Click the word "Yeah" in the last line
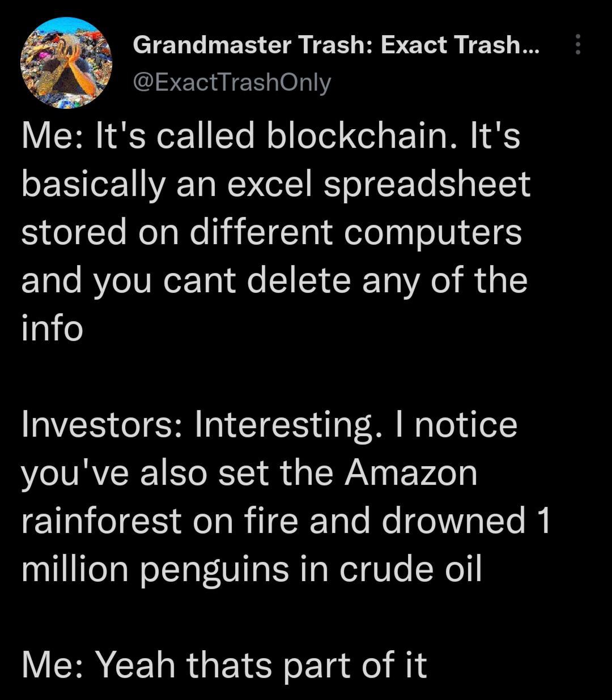Screen dimensions: 612x700 coord(135,664)
